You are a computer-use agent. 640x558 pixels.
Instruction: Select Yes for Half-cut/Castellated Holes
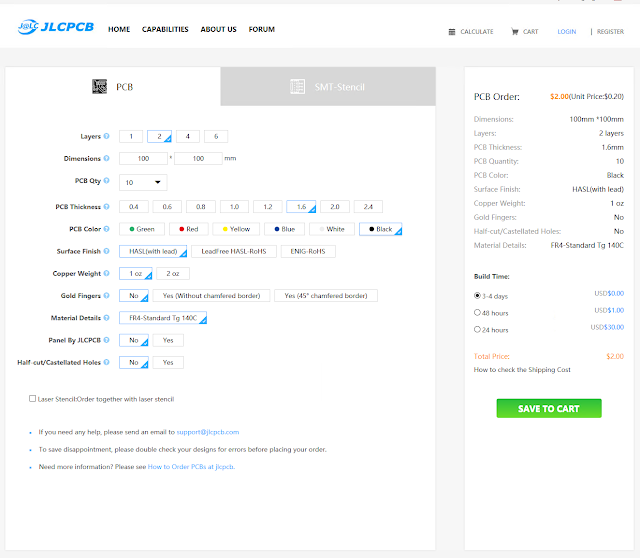coord(168,362)
